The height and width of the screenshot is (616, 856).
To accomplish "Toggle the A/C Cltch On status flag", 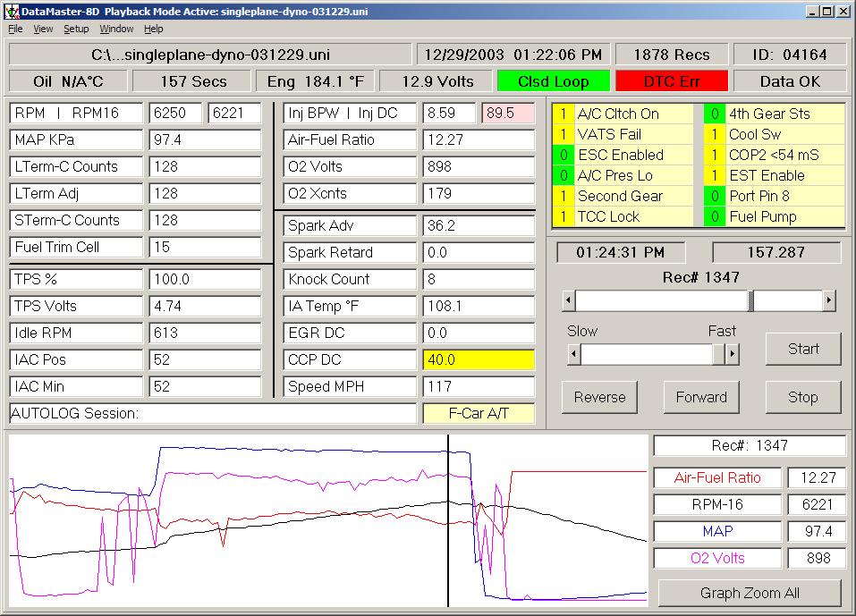I will click(x=617, y=114).
